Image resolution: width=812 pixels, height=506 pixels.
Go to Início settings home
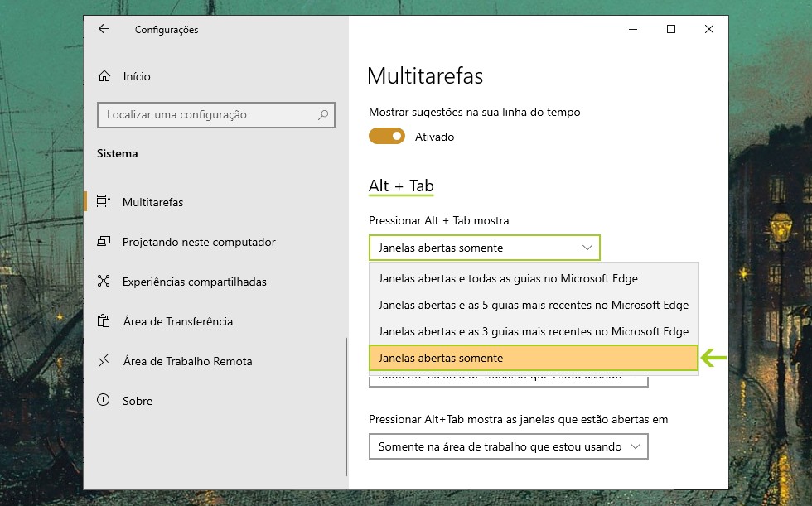click(x=137, y=76)
